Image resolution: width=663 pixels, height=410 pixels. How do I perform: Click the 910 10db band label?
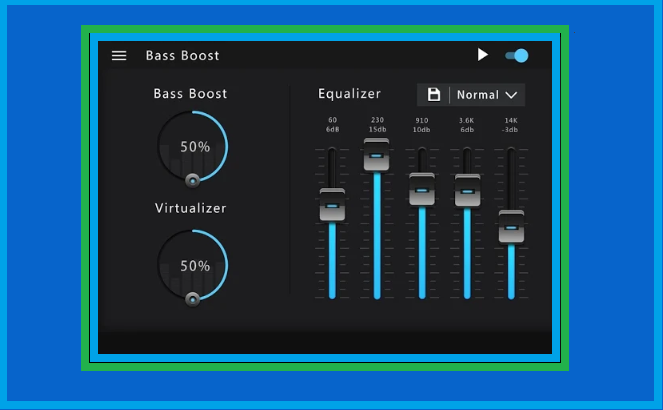pos(422,125)
